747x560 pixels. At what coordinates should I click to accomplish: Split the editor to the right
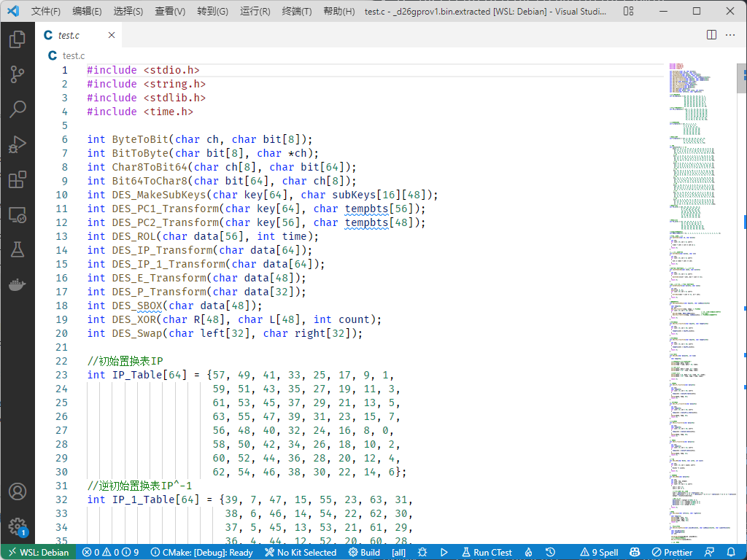[x=712, y=35]
